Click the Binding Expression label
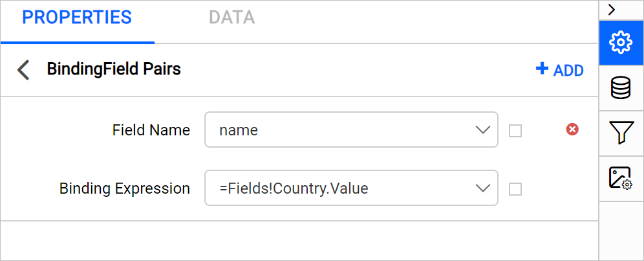Screen dimensions: 644x261 tap(125, 188)
